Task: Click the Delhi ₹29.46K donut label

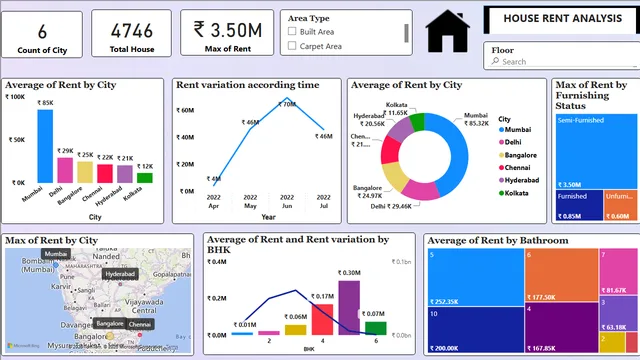Action: pos(391,207)
